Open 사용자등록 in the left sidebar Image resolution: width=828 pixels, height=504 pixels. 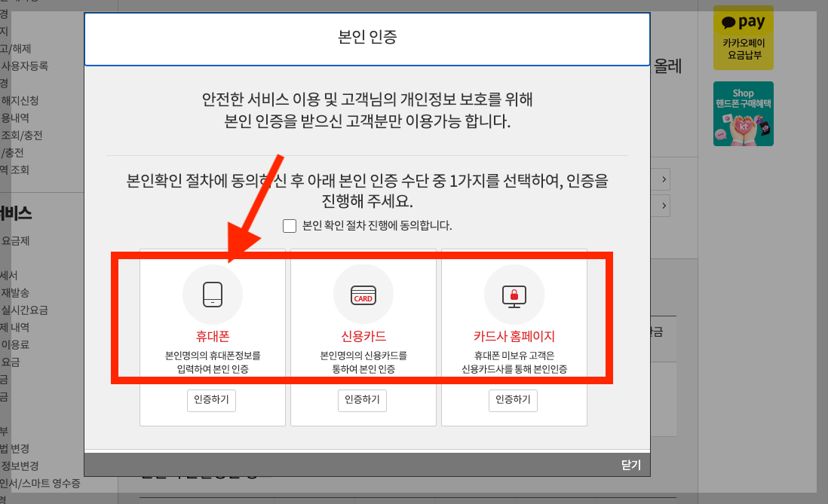[x=24, y=66]
